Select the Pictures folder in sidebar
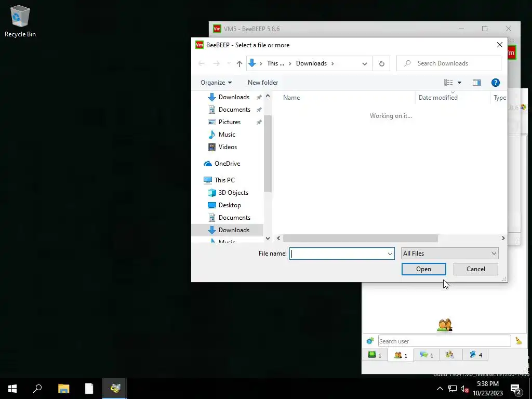Screen dimensions: 532x399 229,122
